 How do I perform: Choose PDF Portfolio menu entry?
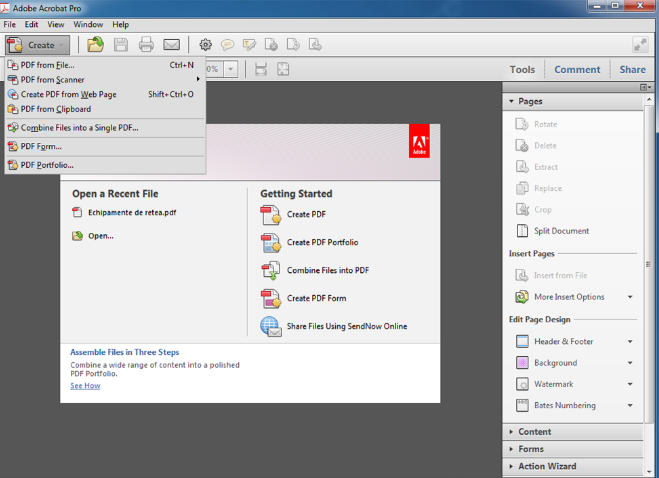click(x=105, y=165)
